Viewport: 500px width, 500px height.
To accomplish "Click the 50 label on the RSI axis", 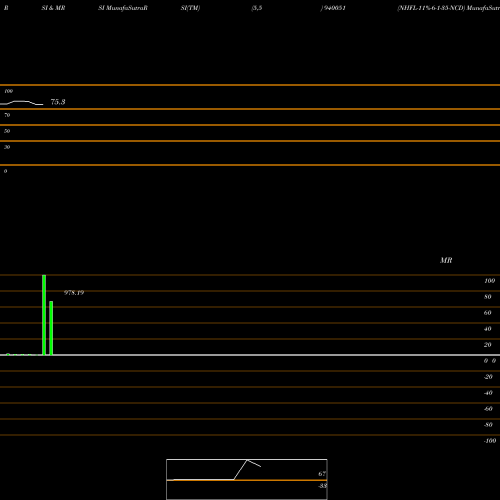I will click(7, 131).
